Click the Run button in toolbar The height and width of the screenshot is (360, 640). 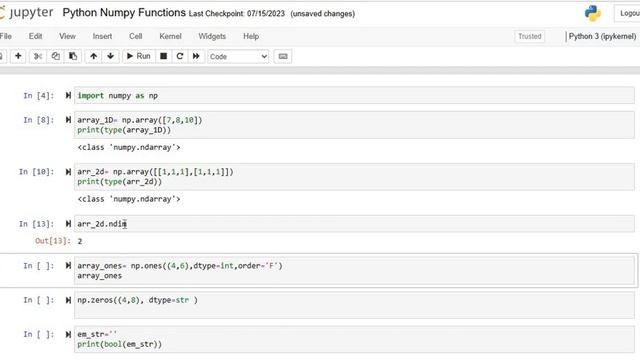(x=138, y=56)
